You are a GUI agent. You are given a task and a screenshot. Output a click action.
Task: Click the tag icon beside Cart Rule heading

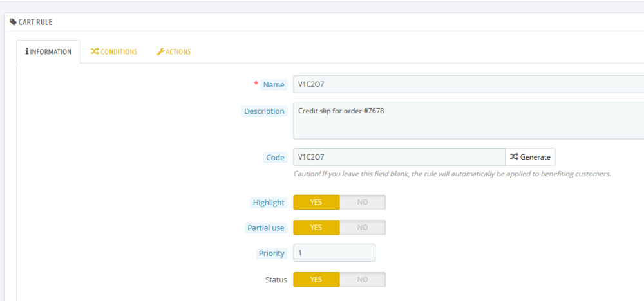(x=14, y=22)
